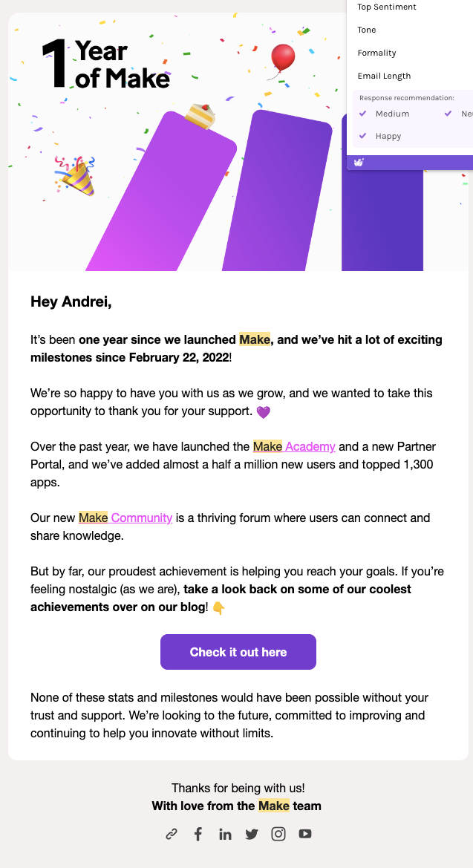Open the YouTube icon in footer

coord(305,834)
